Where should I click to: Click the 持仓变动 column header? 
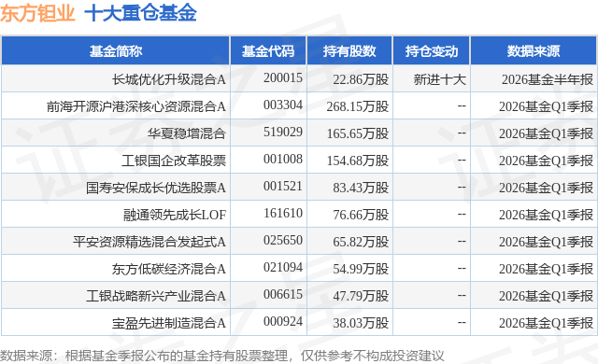(x=432, y=51)
